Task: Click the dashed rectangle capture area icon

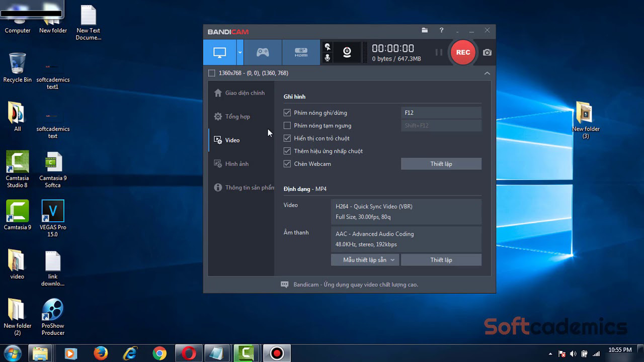Action: coord(212,73)
